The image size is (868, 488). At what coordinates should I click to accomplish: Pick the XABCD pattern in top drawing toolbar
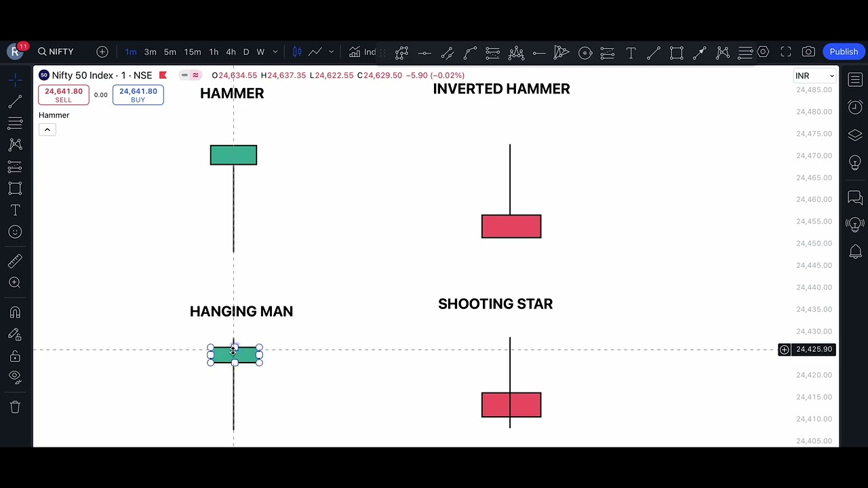coord(723,52)
